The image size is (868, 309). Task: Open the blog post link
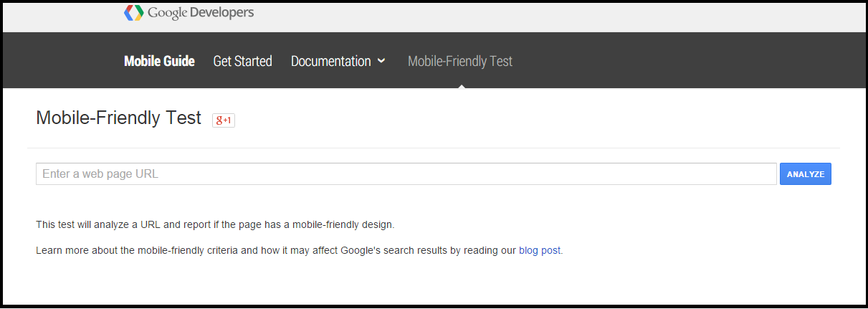click(540, 251)
